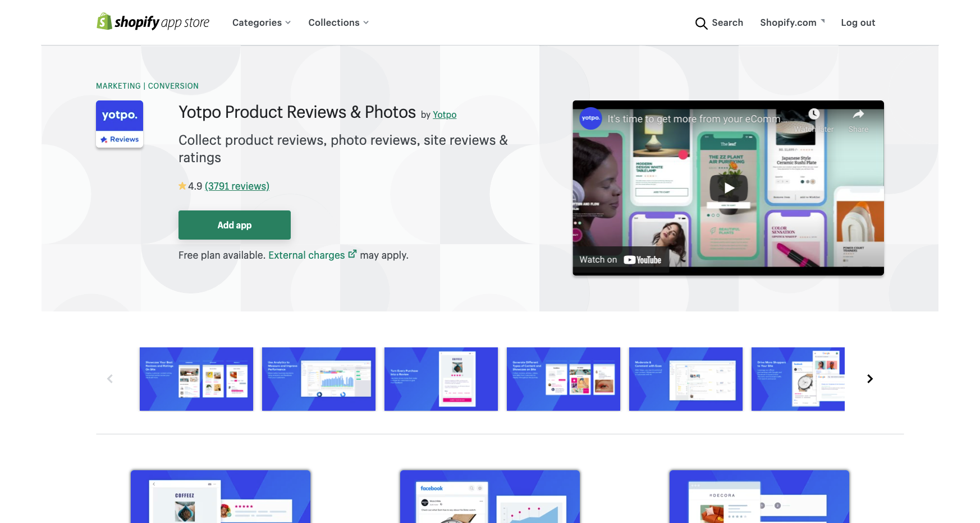Click the 4.9 rating value
The image size is (980, 523).
point(195,186)
